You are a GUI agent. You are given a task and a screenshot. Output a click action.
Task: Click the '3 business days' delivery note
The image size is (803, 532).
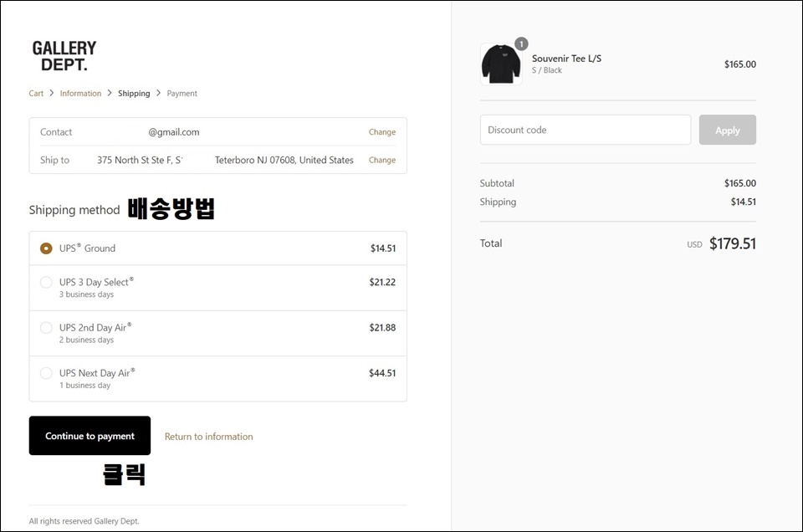tap(86, 294)
